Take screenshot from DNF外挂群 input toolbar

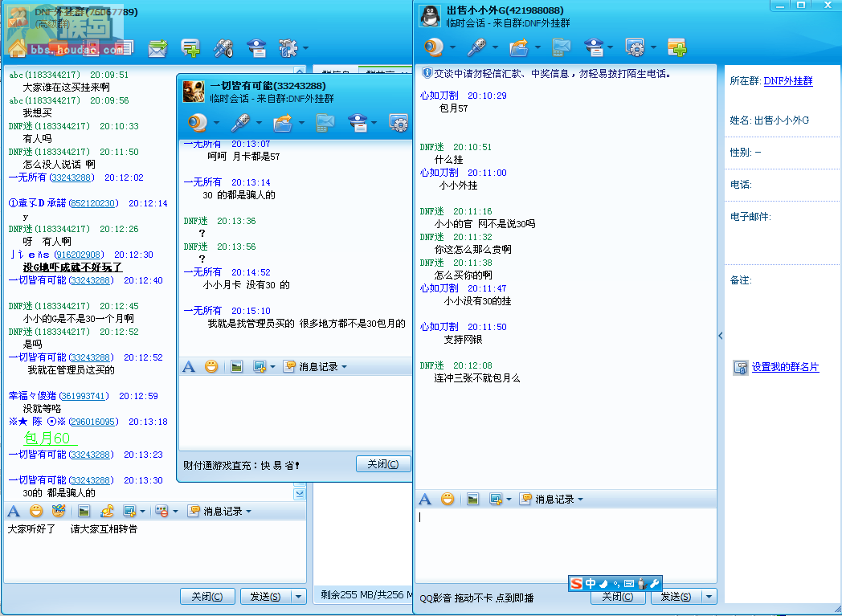129,512
